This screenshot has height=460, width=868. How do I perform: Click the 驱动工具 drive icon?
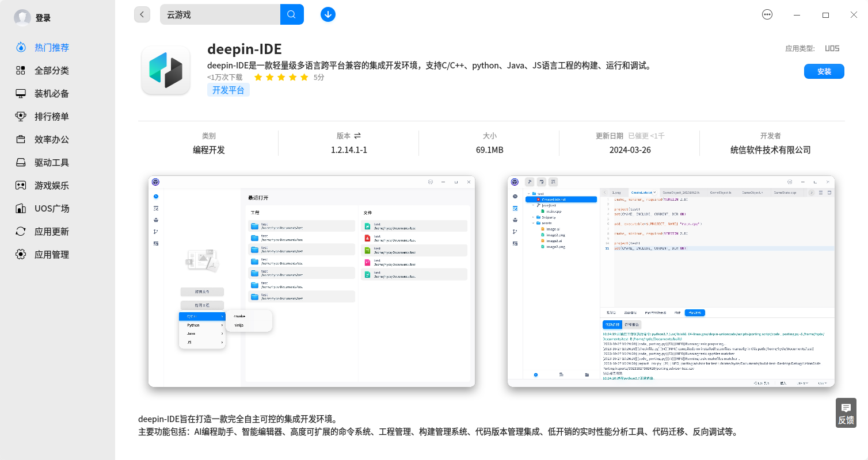(x=21, y=162)
